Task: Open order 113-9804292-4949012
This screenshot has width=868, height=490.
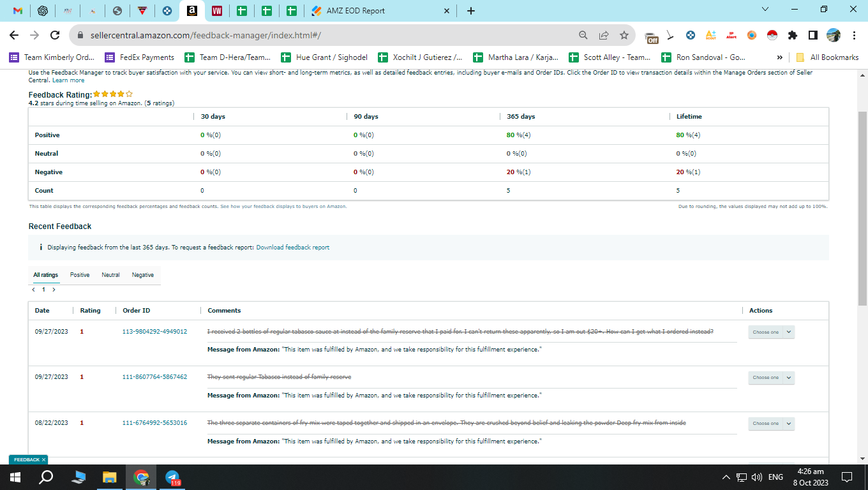Action: (x=155, y=332)
